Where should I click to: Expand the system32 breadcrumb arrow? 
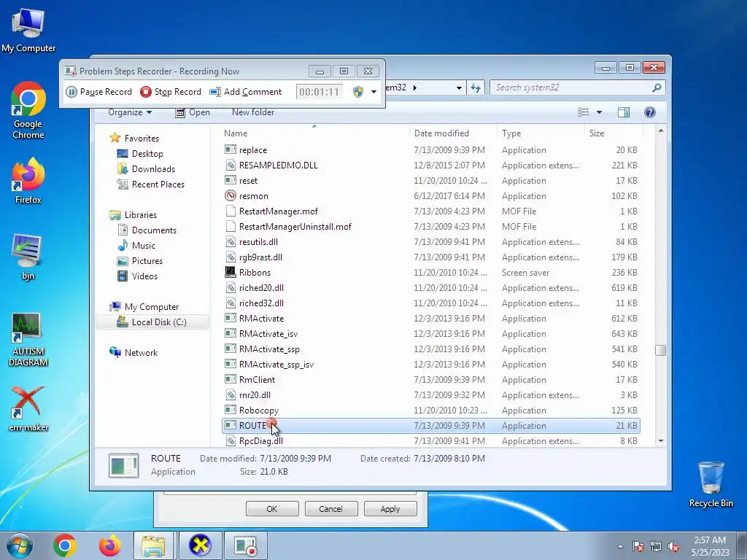tap(414, 87)
